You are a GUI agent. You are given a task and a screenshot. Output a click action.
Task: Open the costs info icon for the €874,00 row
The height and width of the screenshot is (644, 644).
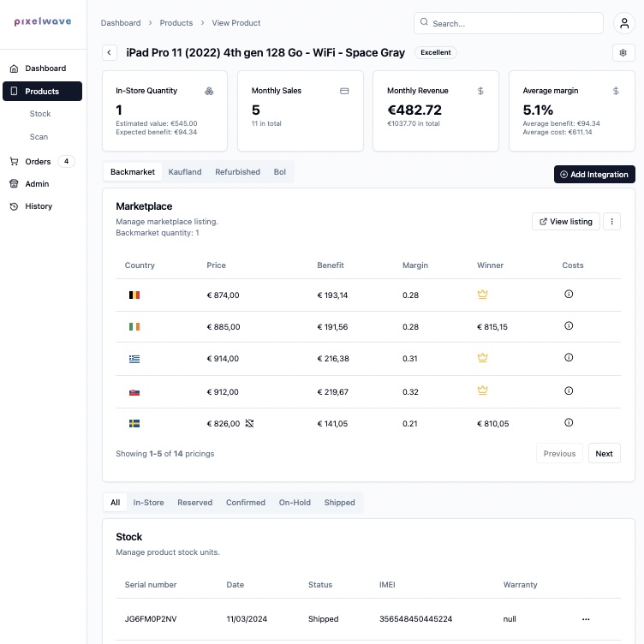click(569, 294)
